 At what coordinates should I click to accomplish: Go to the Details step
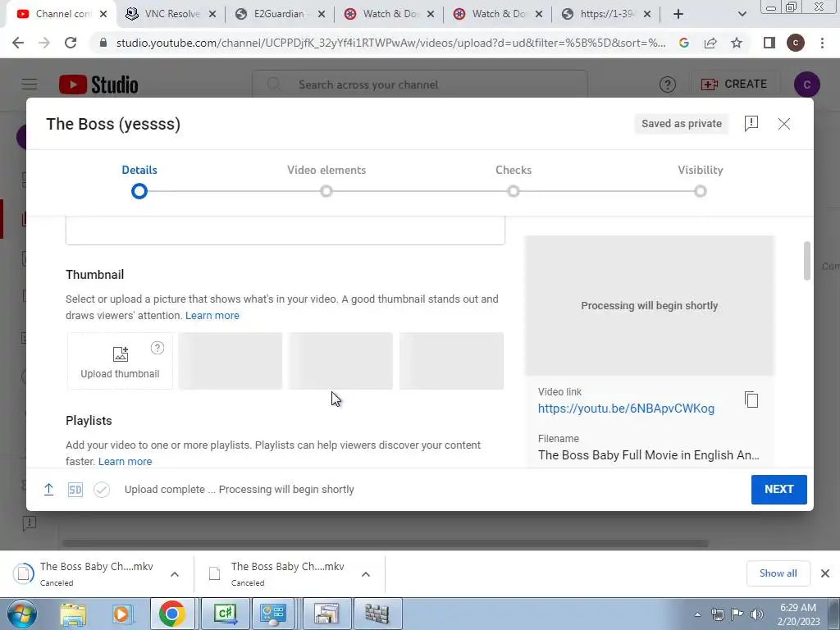pos(139,181)
